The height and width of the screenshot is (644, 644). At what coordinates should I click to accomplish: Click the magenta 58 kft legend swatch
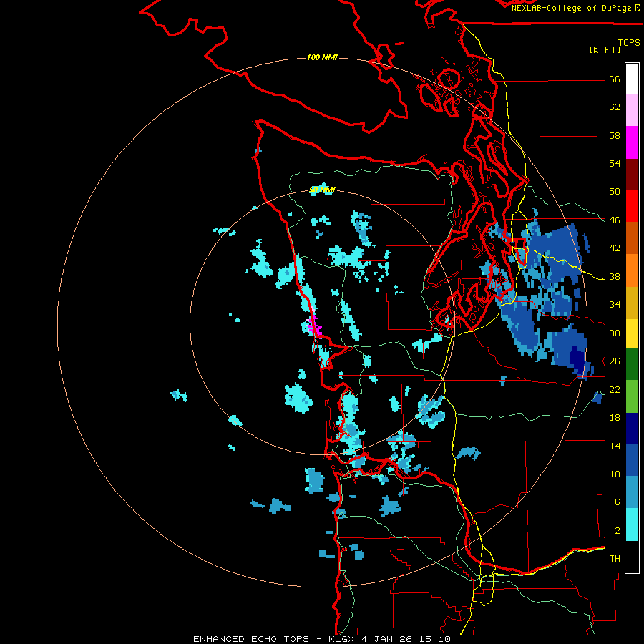point(632,142)
